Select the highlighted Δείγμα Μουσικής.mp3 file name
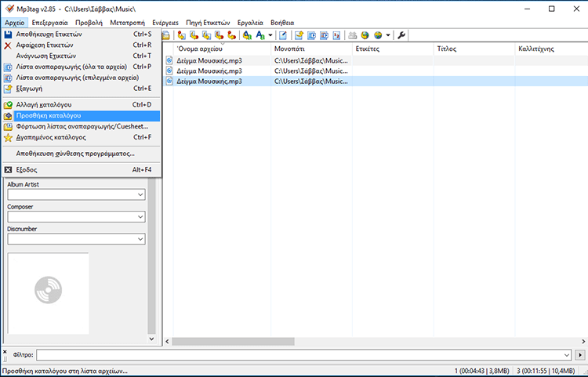Viewport: 588px width, 377px height. pos(209,82)
